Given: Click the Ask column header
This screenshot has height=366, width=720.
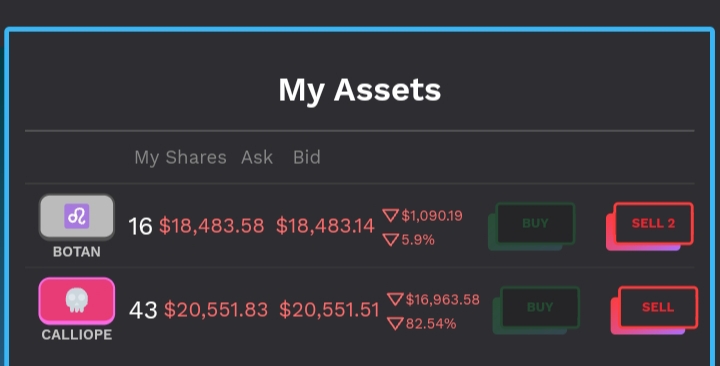Looking at the screenshot, I should coord(257,158).
